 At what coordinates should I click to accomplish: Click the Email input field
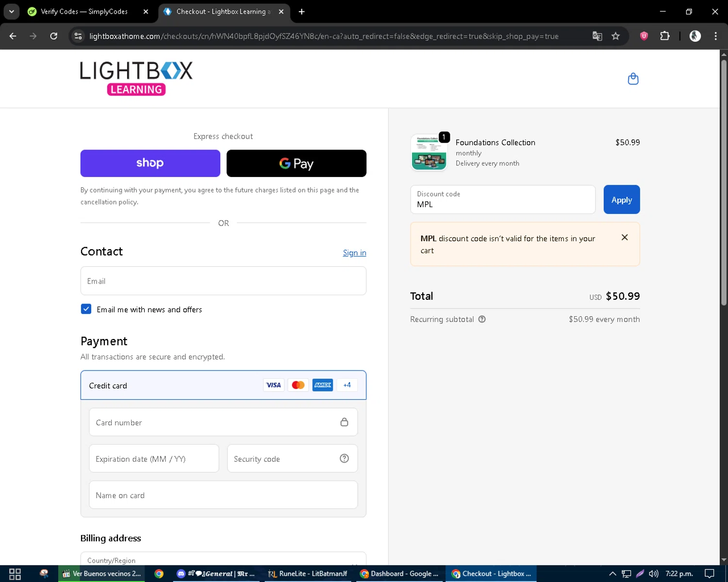pyautogui.click(x=223, y=281)
